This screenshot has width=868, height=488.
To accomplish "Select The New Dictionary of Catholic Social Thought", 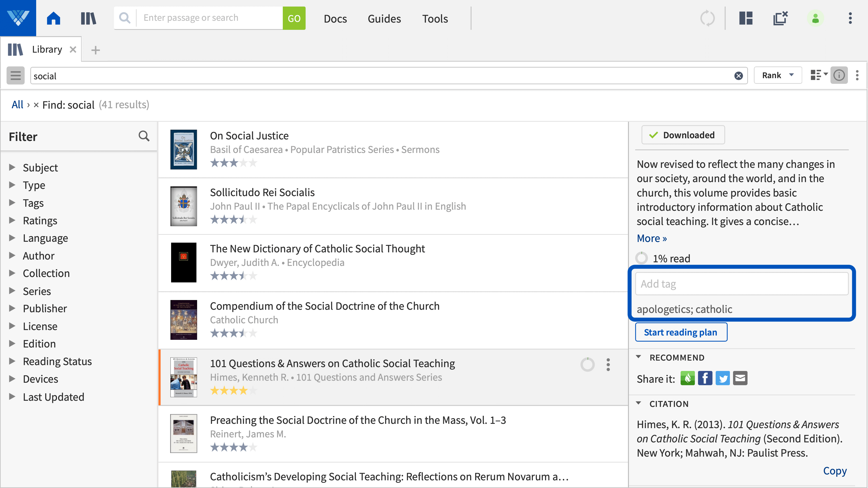I will click(317, 249).
